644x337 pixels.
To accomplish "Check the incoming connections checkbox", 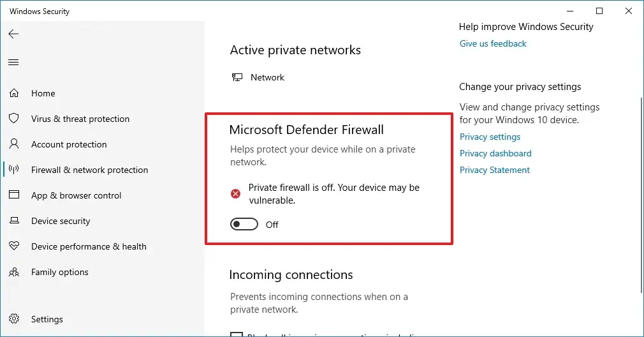I will tap(236, 334).
